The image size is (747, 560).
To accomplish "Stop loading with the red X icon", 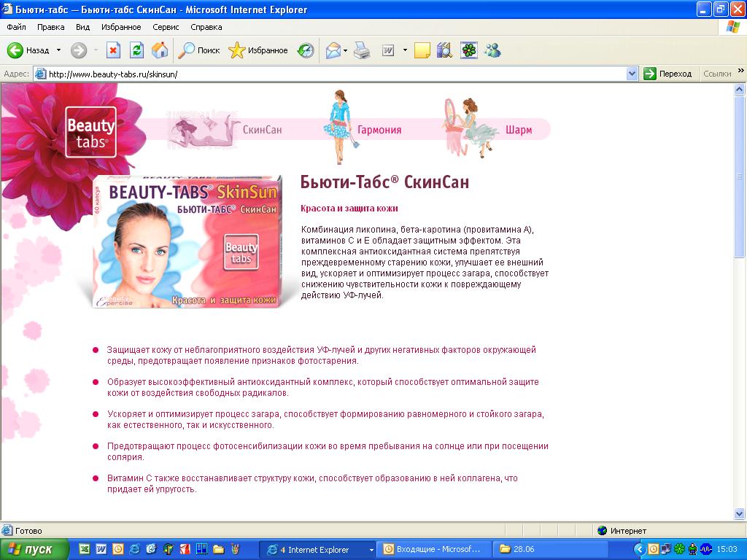I will point(113,50).
